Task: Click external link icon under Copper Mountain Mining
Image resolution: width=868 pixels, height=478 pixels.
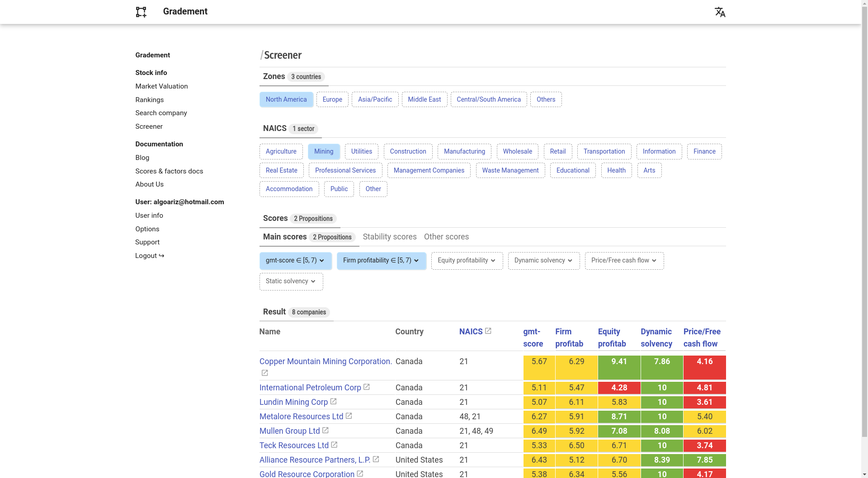Action: (264, 373)
